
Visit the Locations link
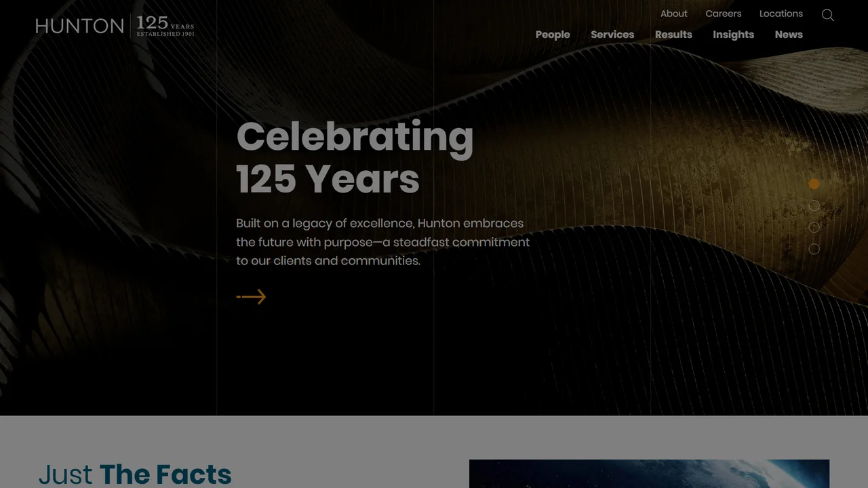click(x=781, y=14)
